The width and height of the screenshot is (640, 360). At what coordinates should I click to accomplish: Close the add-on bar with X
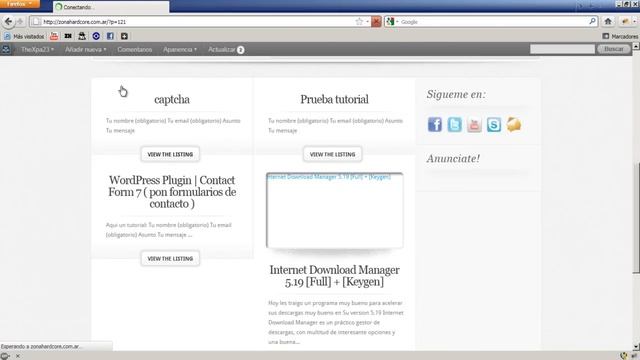coord(18,356)
